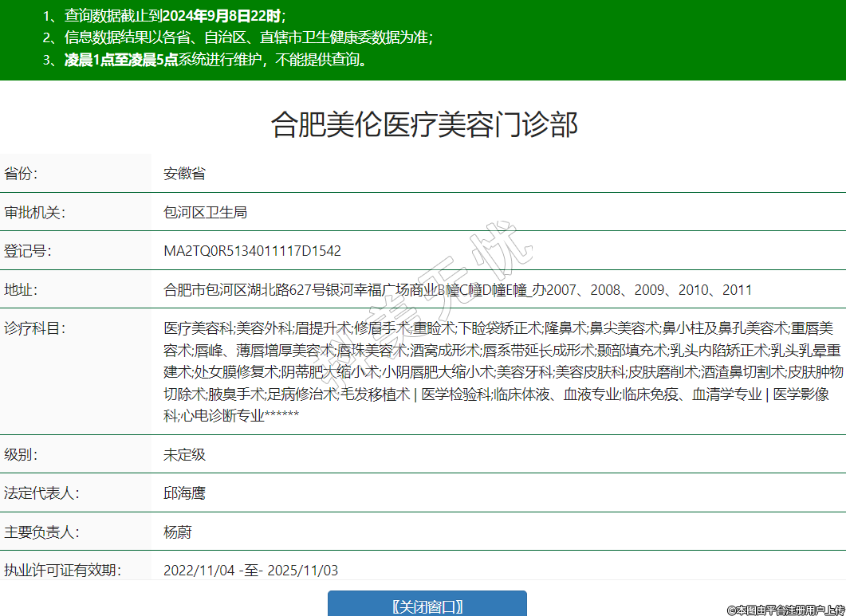This screenshot has height=616, width=846.
Task: Click the address text starting 合肥市包河区湖北路627号
Action: click(x=457, y=290)
